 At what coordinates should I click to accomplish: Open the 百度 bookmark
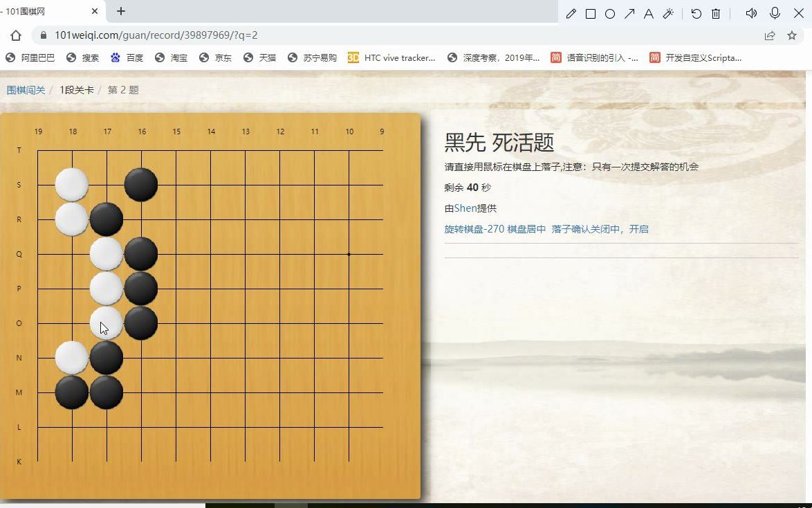pyautogui.click(x=127, y=57)
